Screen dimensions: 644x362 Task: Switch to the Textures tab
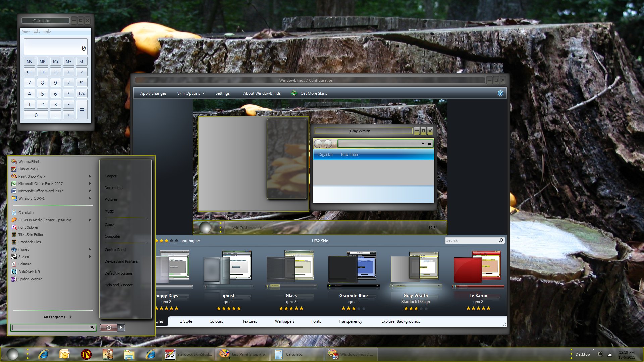coord(250,321)
